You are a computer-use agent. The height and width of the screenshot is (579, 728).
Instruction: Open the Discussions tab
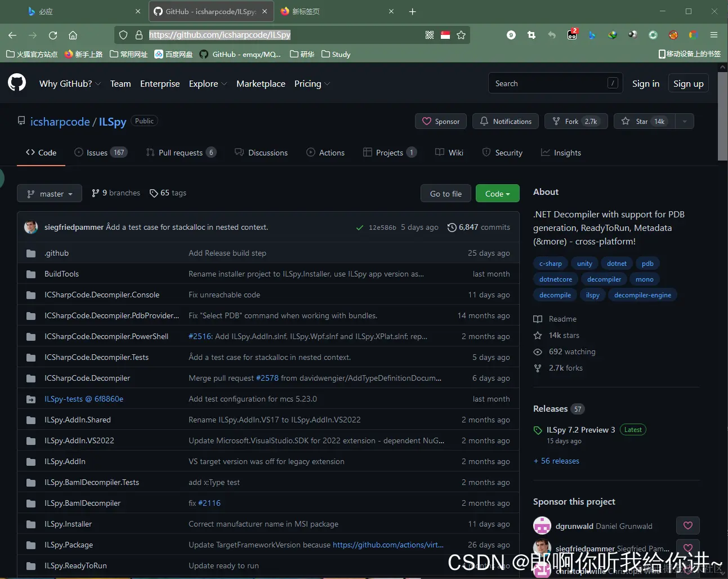(261, 153)
